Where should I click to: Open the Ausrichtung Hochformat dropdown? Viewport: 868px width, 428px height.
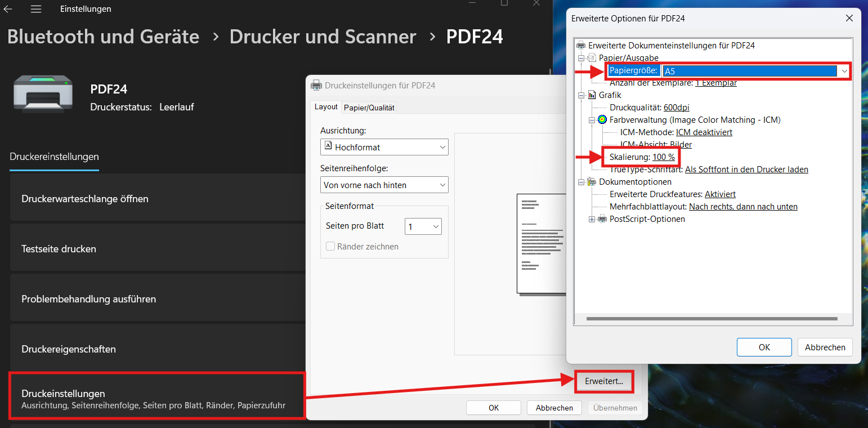pyautogui.click(x=384, y=148)
